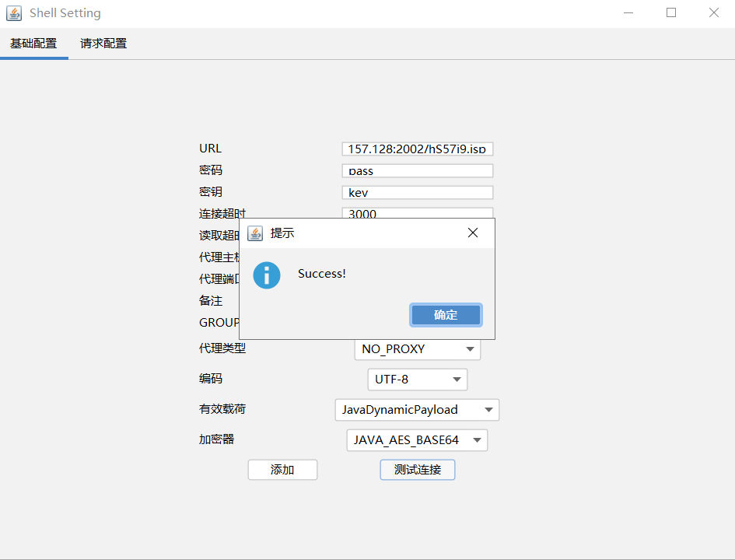Confirm the dialog with the 确定 button
Screen dimensions: 735x560
(446, 315)
